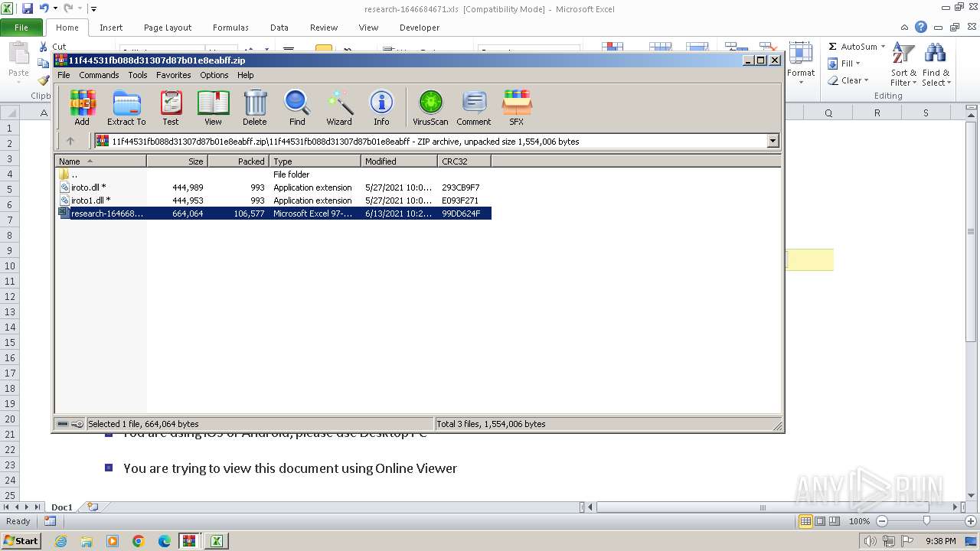Image resolution: width=980 pixels, height=551 pixels.
Task: Click the Delete trash can icon
Action: (x=255, y=107)
